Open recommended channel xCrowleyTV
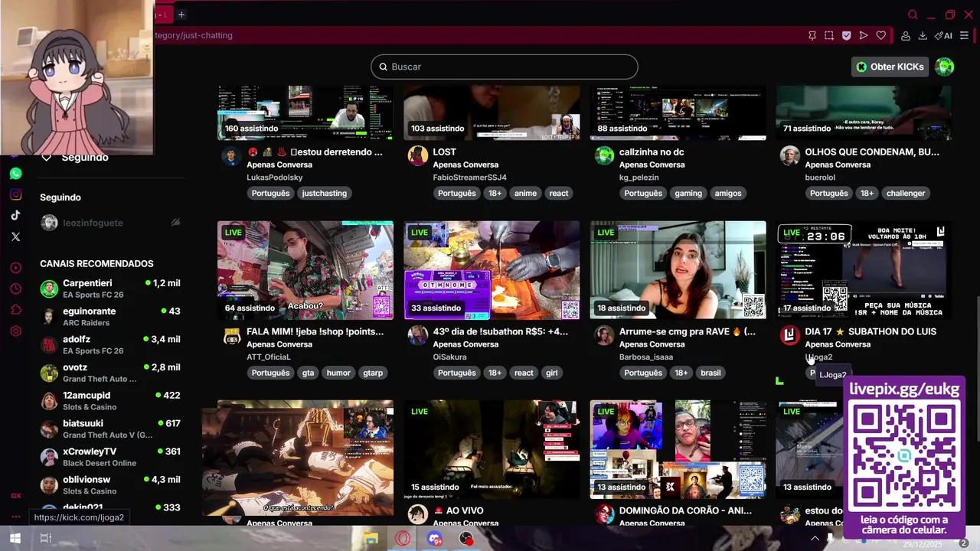980x551 pixels. tap(110, 457)
